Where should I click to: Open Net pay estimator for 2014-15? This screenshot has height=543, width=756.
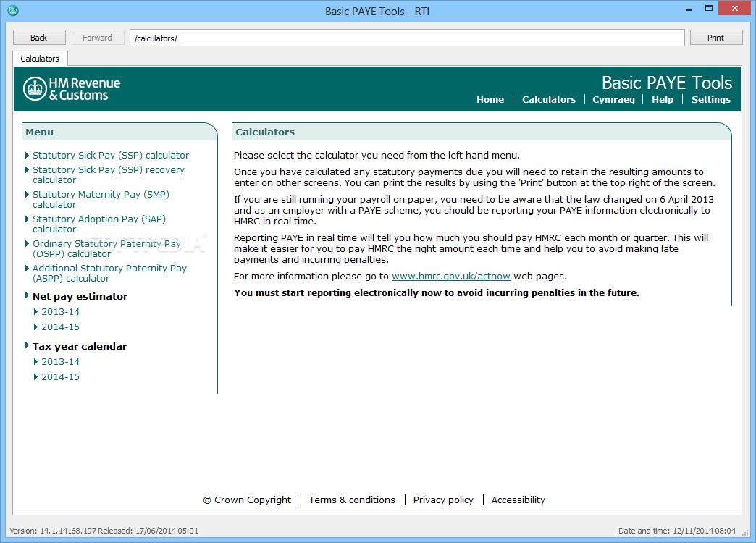[x=60, y=327]
